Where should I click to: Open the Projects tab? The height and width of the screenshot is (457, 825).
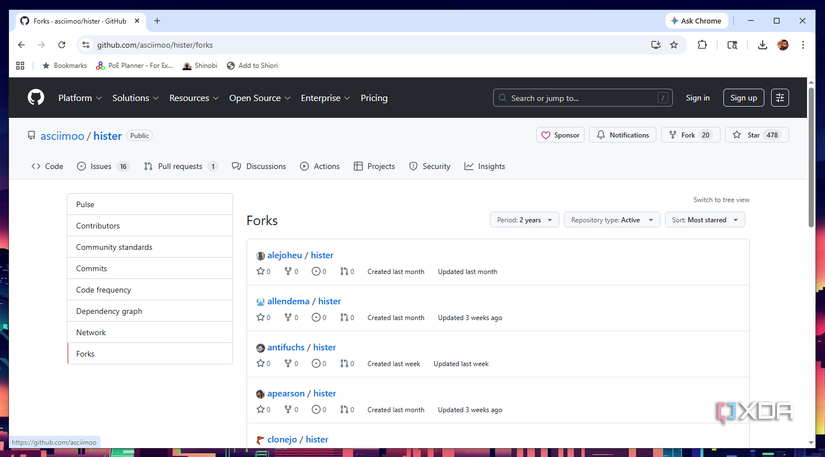[374, 166]
